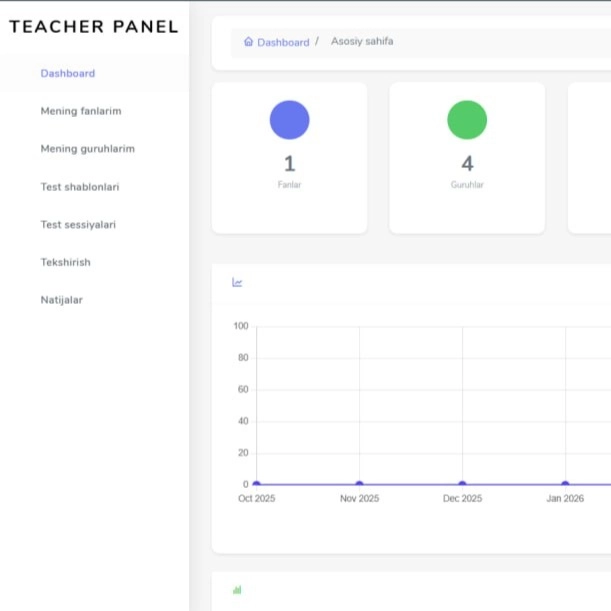The width and height of the screenshot is (611, 611).
Task: Click the green bar chart icon
Action: (237, 590)
